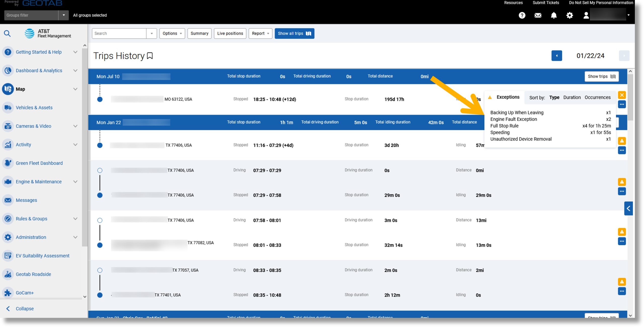The width and height of the screenshot is (644, 327).
Task: Click the Show all trips button
Action: pyautogui.click(x=294, y=33)
